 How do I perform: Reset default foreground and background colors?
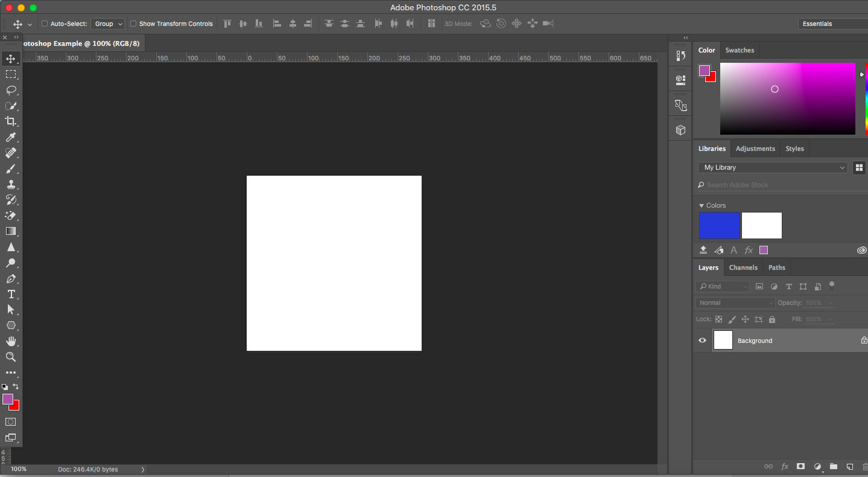(5, 386)
